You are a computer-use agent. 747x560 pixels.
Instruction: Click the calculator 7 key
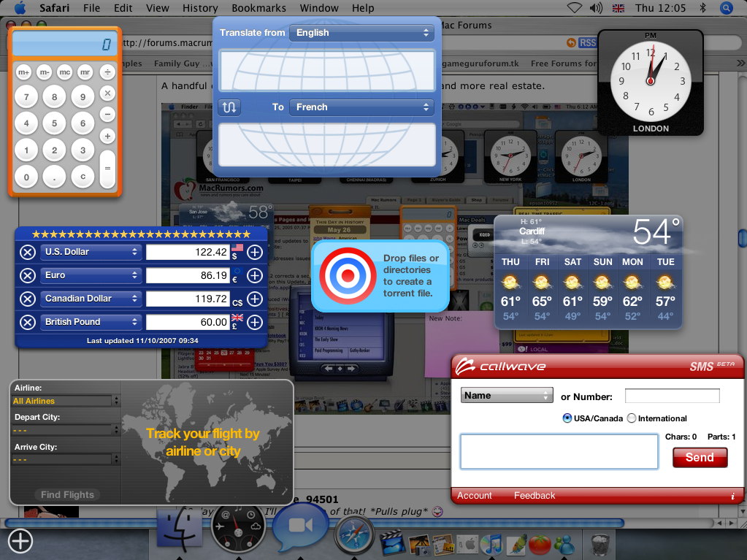pyautogui.click(x=26, y=97)
